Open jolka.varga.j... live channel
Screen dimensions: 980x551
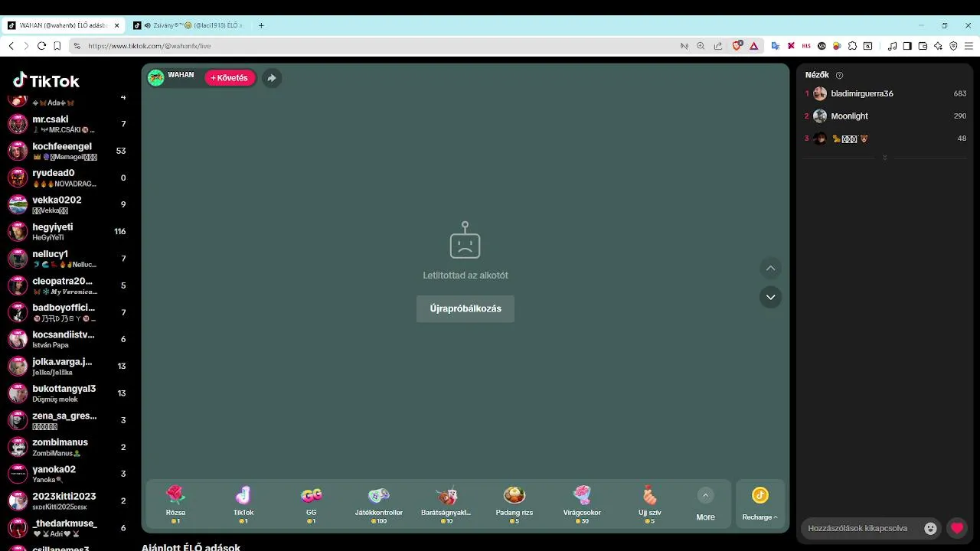[x=69, y=366]
